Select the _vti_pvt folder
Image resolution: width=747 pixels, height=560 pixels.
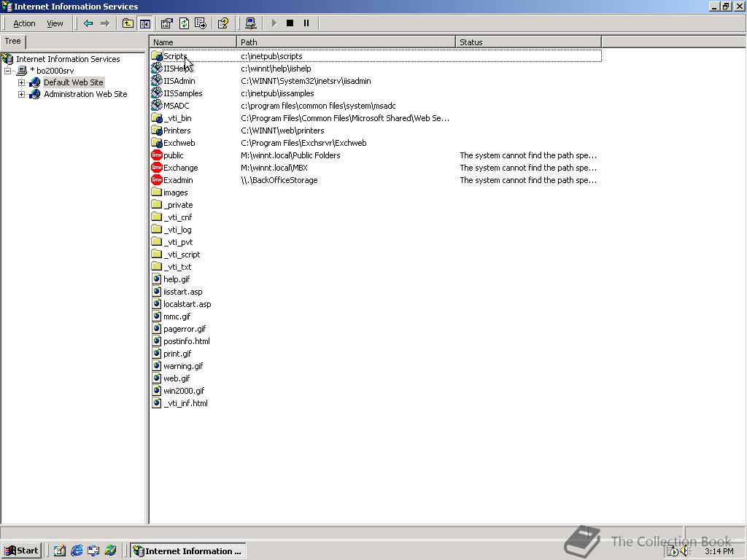pyautogui.click(x=172, y=242)
